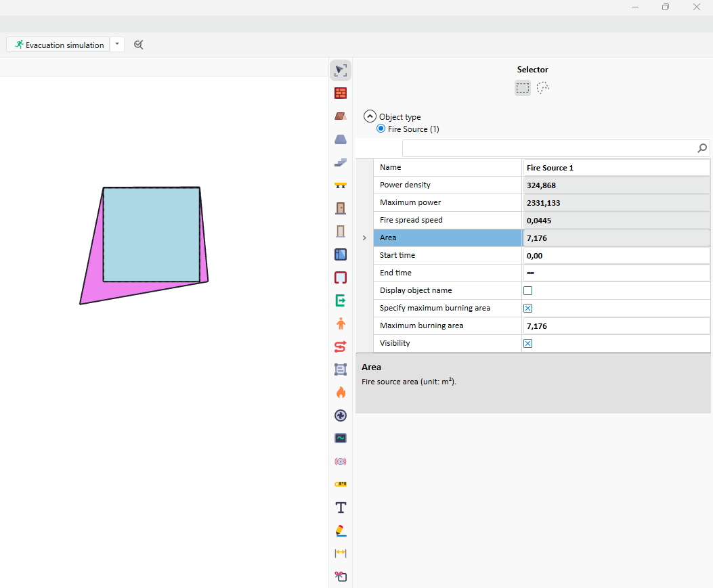Select the Fire Source (1) radio button
This screenshot has width=713, height=588.
point(381,129)
